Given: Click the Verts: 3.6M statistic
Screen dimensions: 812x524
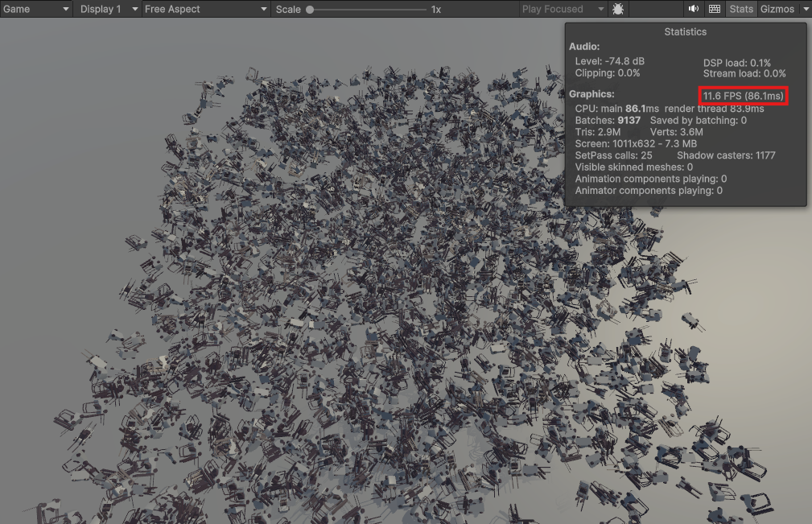Looking at the screenshot, I should pos(676,132).
